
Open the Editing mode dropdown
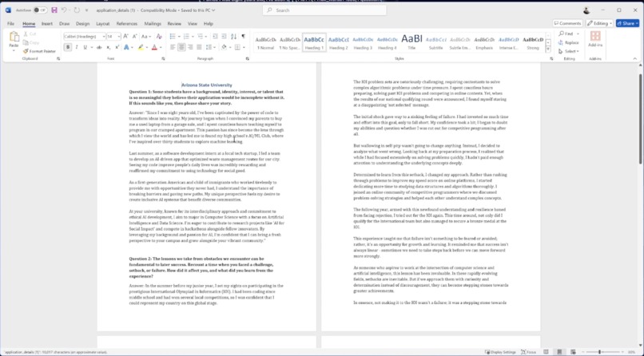pyautogui.click(x=599, y=23)
